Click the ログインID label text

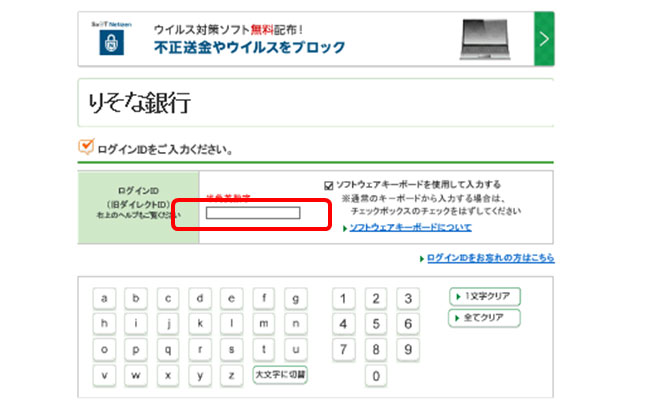click(138, 191)
